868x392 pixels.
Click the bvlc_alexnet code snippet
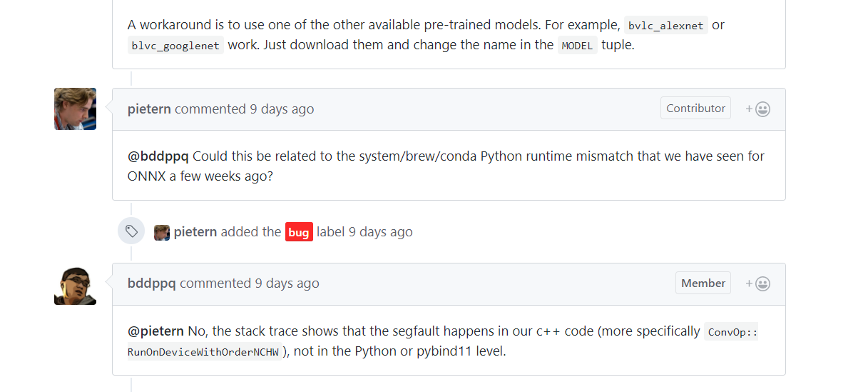coord(665,26)
